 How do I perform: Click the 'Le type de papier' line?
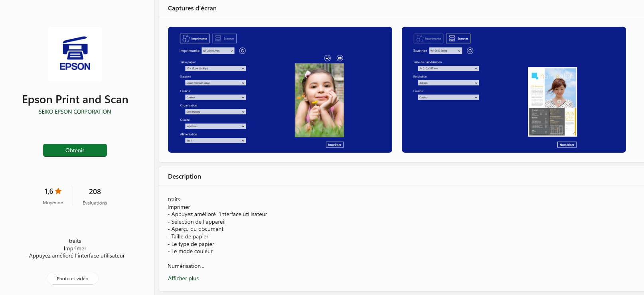191,244
